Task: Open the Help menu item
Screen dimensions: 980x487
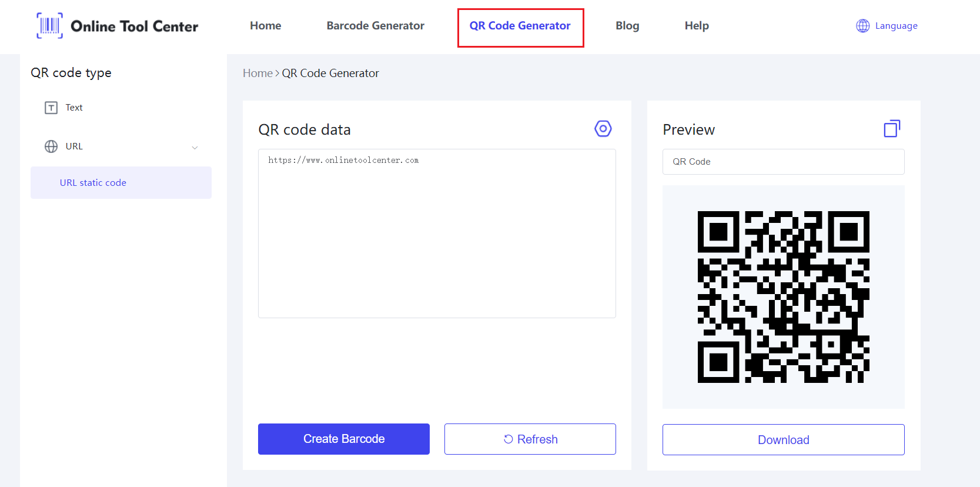Action: pyautogui.click(x=696, y=26)
